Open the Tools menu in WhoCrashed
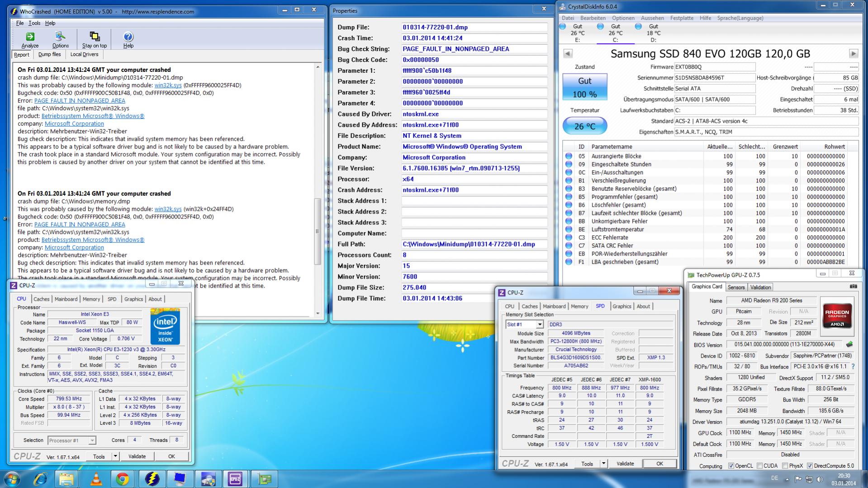This screenshot has width=868, height=488. (x=34, y=23)
